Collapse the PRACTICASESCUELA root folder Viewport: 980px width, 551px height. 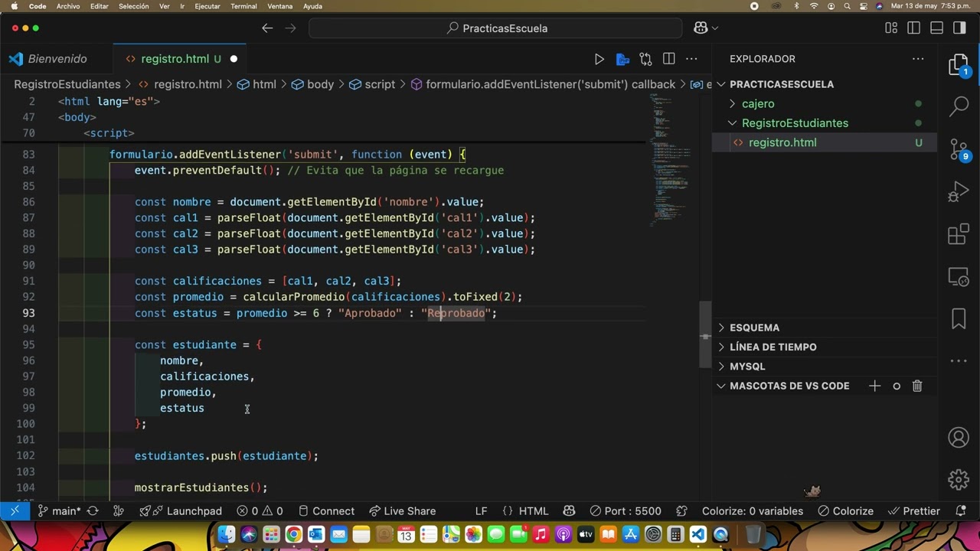point(782,84)
